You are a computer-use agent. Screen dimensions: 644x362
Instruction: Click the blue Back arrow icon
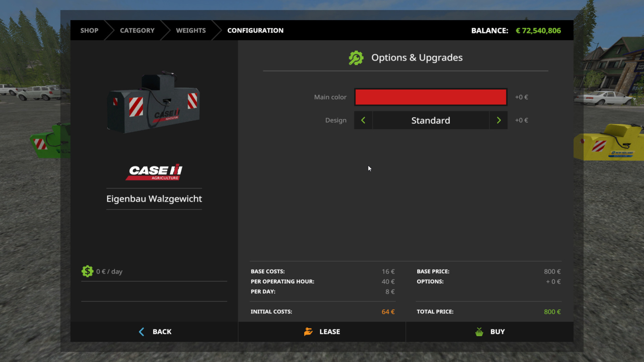[142, 332]
